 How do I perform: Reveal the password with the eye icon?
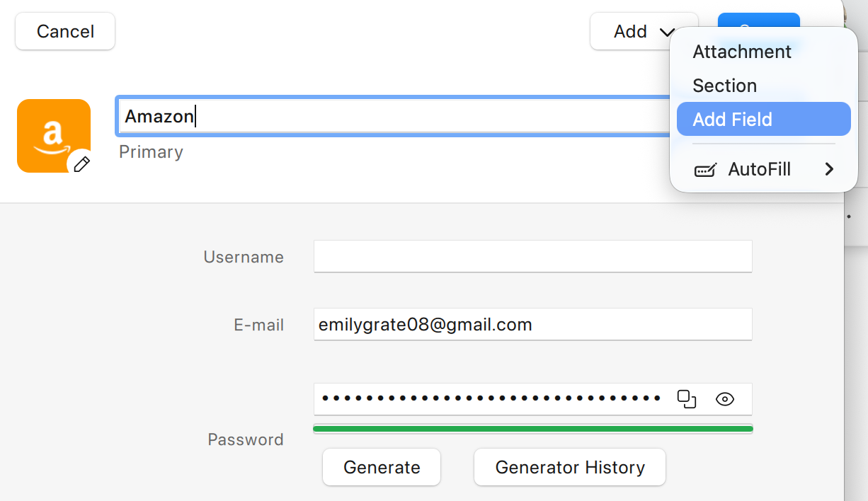click(x=724, y=399)
